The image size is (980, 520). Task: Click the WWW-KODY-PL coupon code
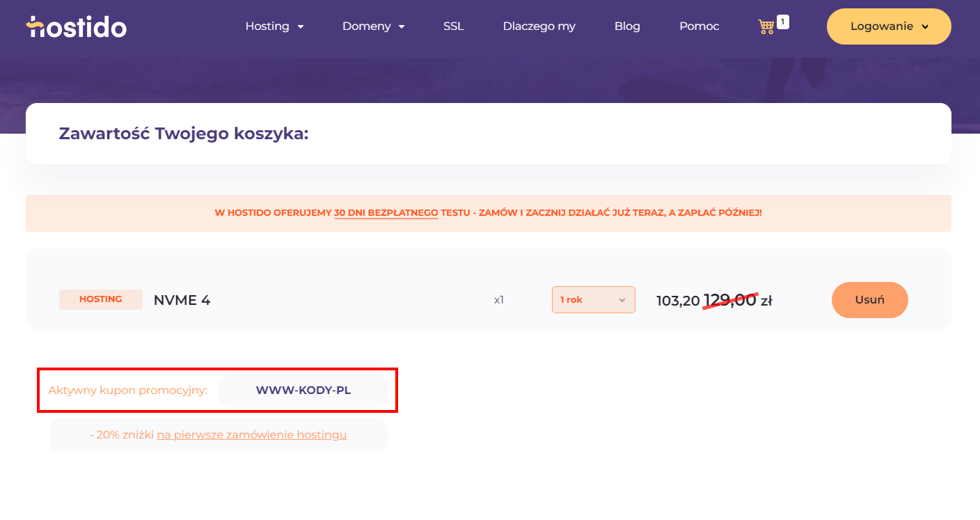pos(303,391)
